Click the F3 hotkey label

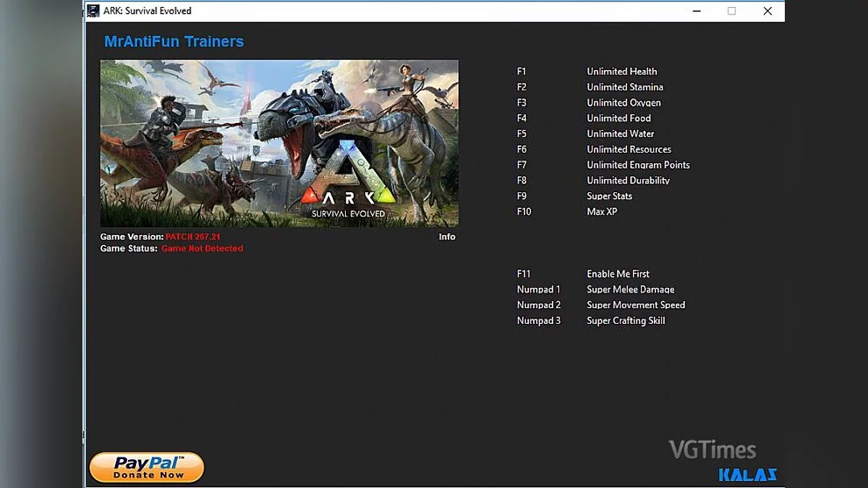pyautogui.click(x=522, y=103)
